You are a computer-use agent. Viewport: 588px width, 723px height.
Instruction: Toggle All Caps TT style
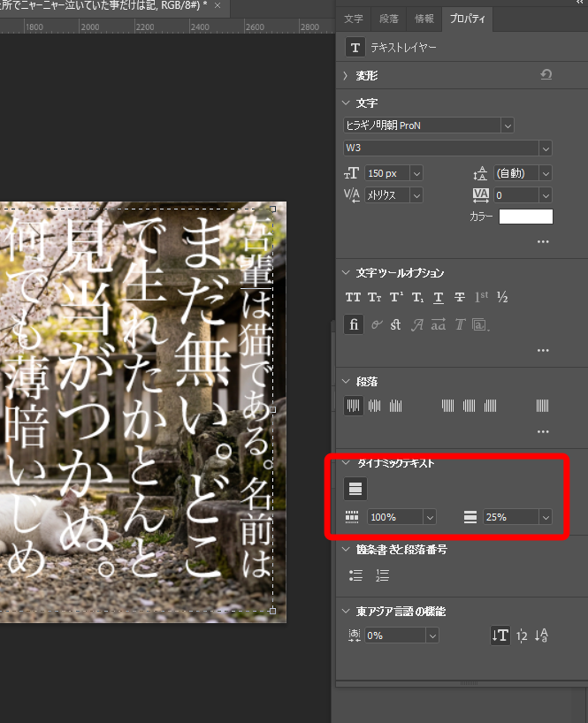point(353,297)
